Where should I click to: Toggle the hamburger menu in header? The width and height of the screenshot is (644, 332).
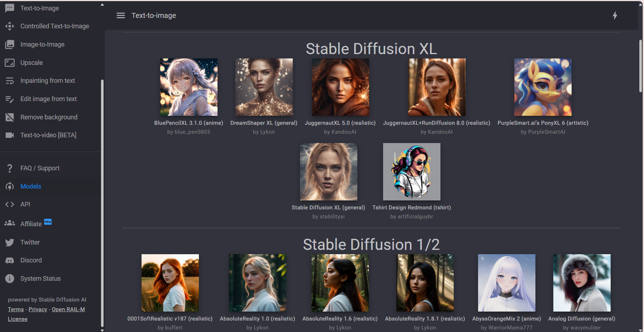click(121, 15)
